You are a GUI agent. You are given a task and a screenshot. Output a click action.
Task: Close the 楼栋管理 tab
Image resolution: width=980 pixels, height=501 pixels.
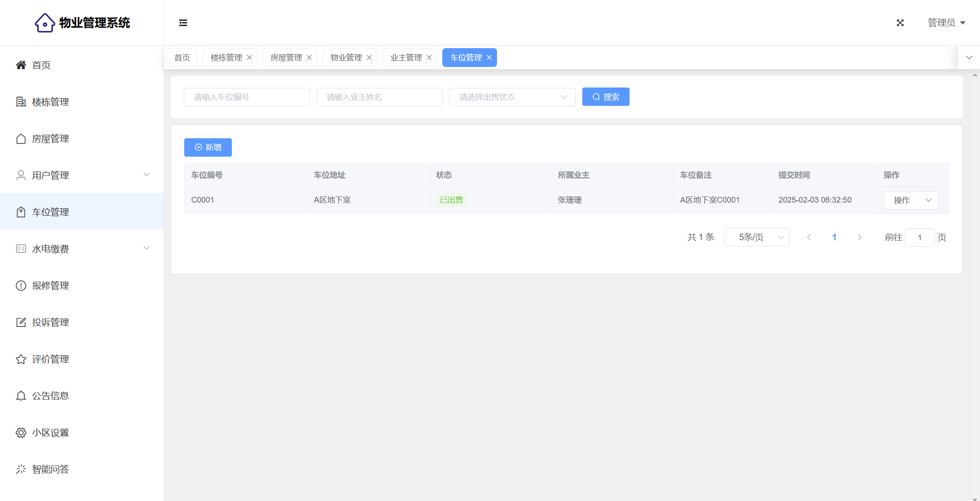249,58
